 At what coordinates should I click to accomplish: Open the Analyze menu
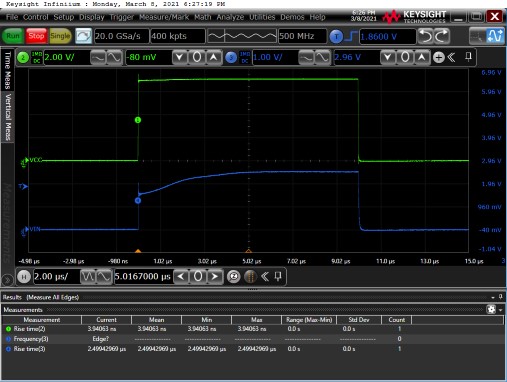[x=230, y=17]
